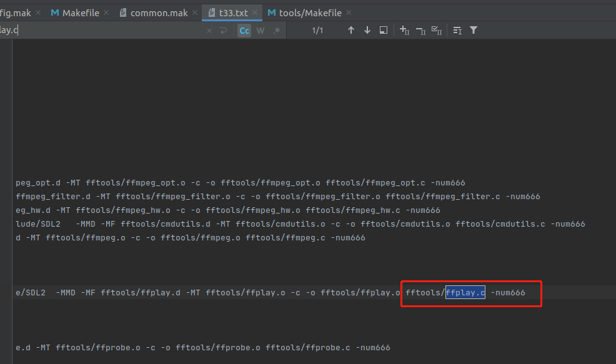Toggle Match Case search option
The height and width of the screenshot is (364, 616).
pos(244,31)
